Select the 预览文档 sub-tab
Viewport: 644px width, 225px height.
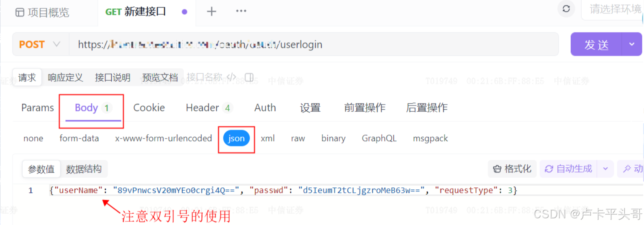(160, 77)
